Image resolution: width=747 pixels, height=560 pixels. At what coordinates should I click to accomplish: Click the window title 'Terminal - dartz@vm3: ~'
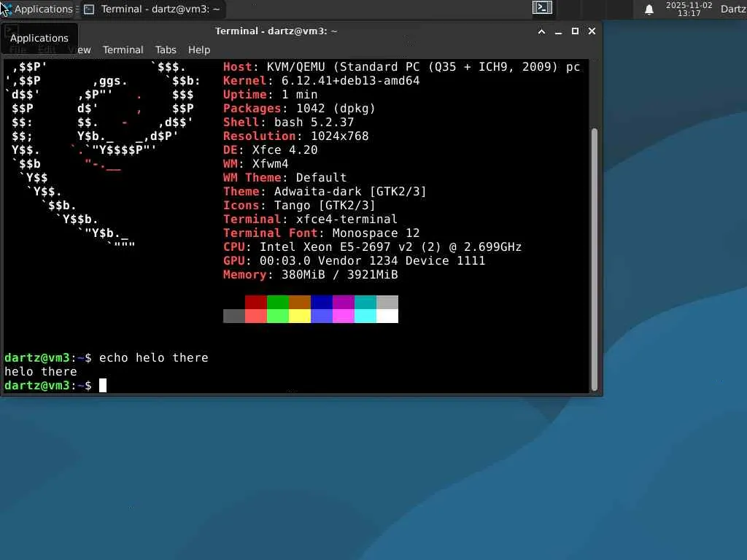[276, 31]
